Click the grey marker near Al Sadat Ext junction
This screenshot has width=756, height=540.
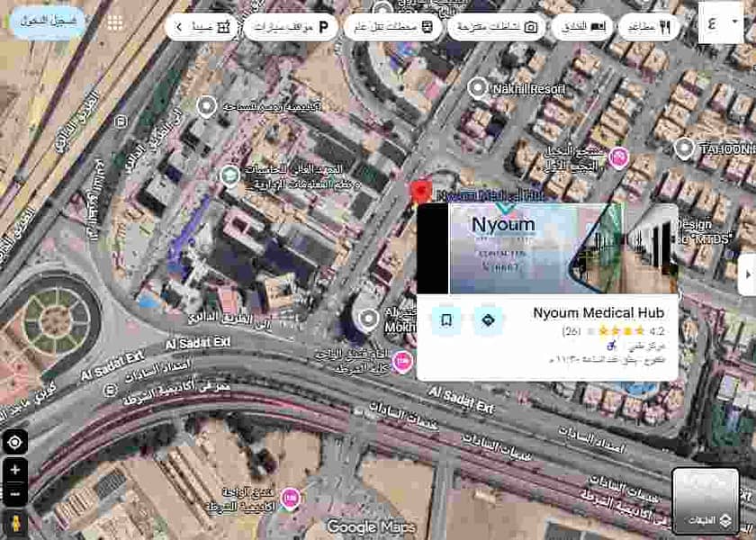click(369, 319)
